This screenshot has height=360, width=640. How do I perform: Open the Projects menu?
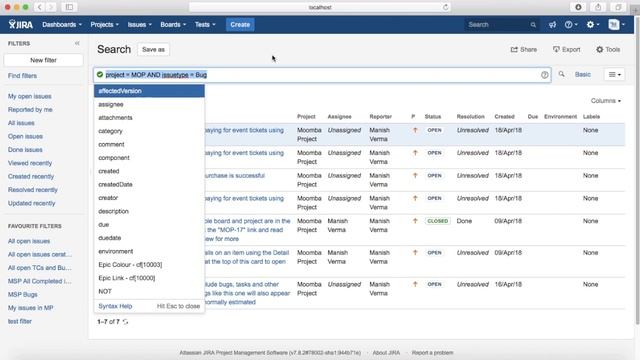click(104, 24)
